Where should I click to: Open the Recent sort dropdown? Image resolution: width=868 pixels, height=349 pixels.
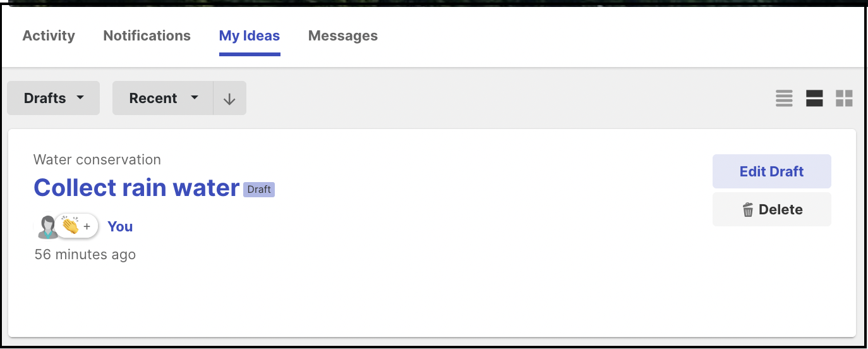(x=163, y=98)
